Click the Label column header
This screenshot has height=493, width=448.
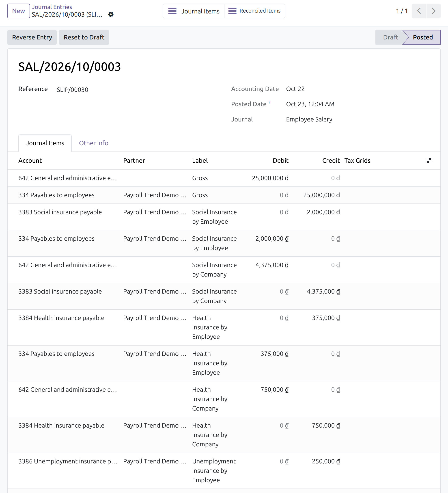tap(200, 160)
